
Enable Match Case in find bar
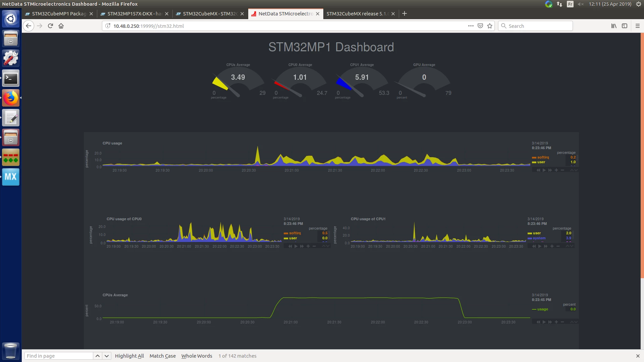[x=163, y=356]
